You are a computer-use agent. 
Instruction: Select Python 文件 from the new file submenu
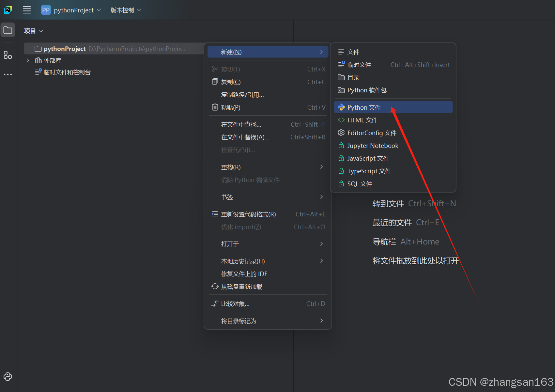click(x=364, y=107)
